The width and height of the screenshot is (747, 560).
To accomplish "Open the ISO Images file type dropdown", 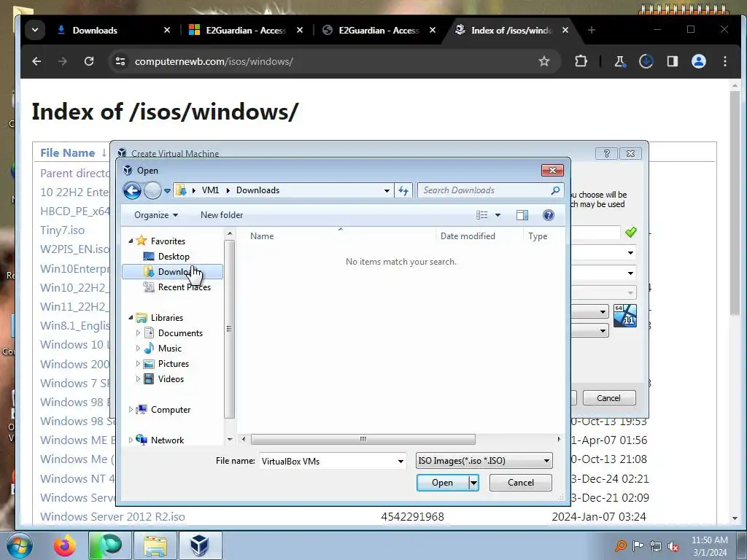I will click(x=484, y=461).
